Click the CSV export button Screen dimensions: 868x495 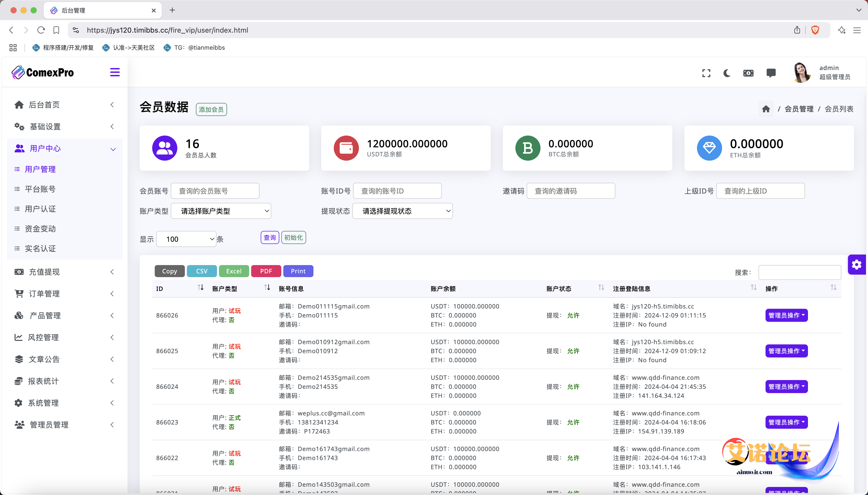(x=202, y=271)
